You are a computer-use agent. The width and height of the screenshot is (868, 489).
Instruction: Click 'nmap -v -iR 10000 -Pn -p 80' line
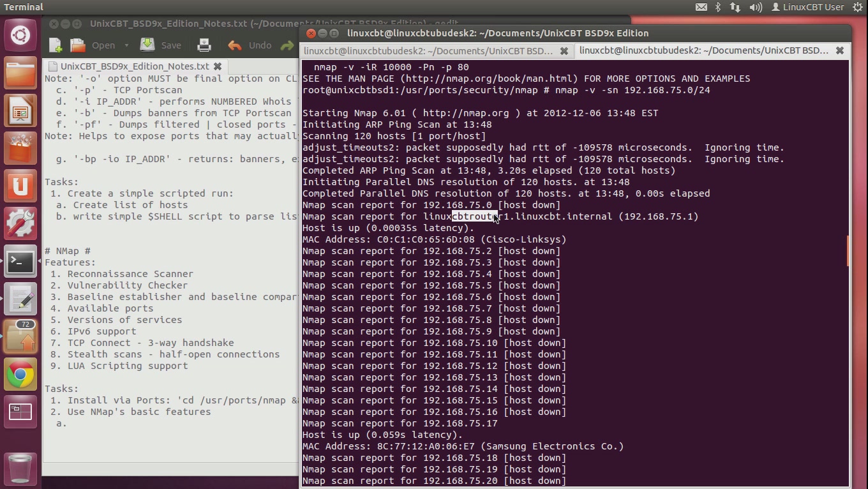391,67
